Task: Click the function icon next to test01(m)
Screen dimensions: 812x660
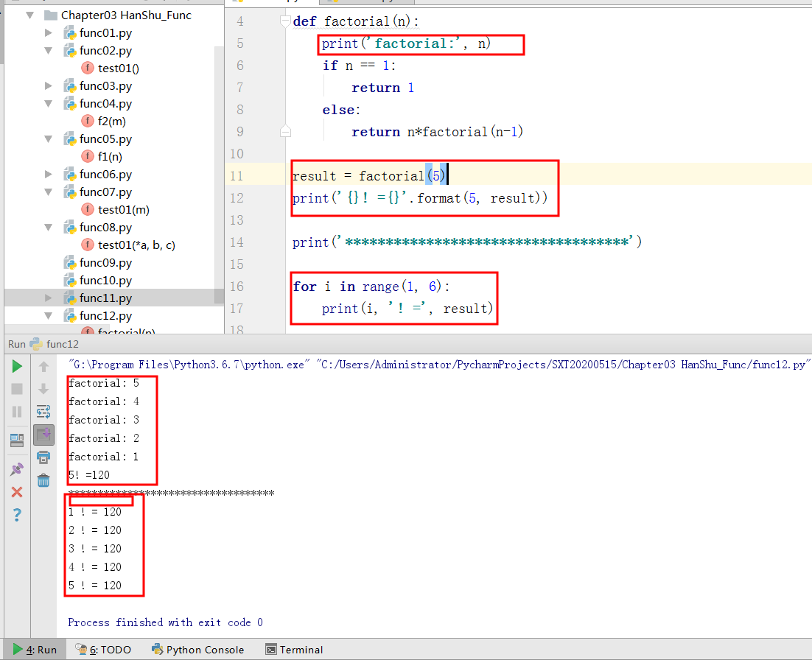Action: pos(88,209)
